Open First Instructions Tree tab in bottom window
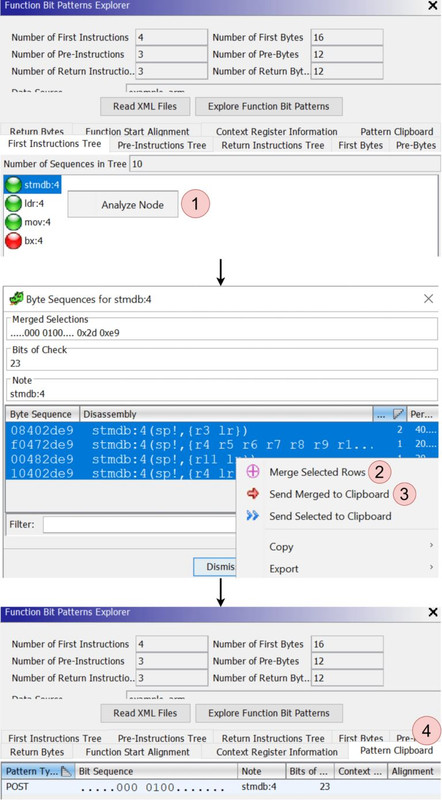This screenshot has width=442, height=800. point(55,738)
